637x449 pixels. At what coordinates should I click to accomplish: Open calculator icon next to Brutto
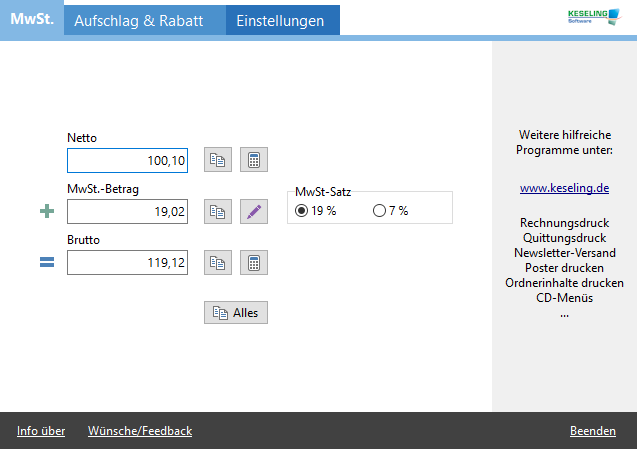(254, 262)
